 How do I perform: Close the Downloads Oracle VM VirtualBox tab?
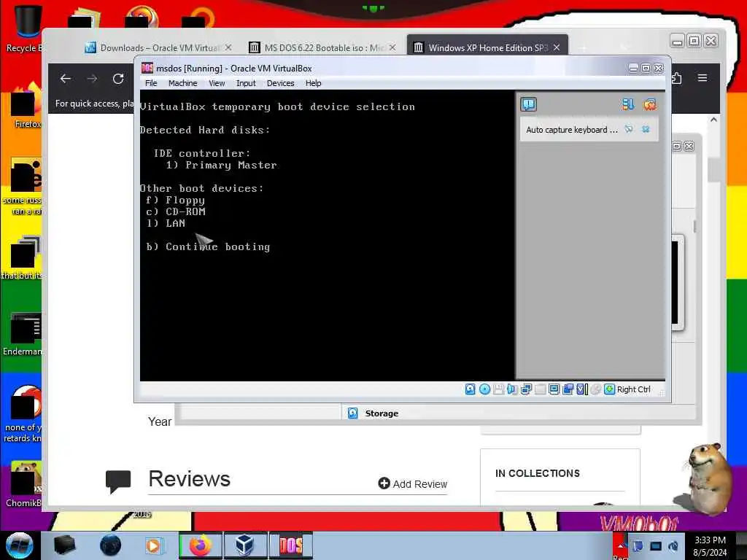click(x=228, y=47)
